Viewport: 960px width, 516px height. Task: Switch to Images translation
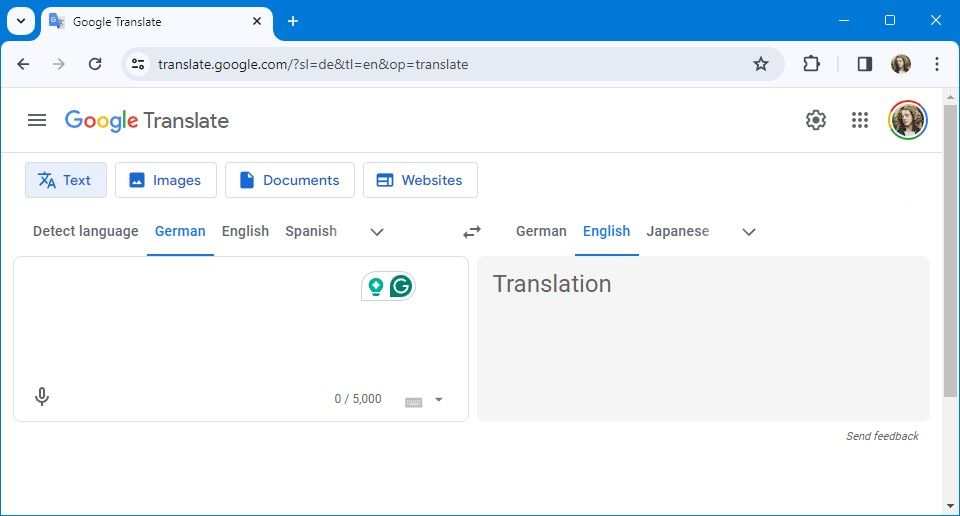[x=165, y=180]
